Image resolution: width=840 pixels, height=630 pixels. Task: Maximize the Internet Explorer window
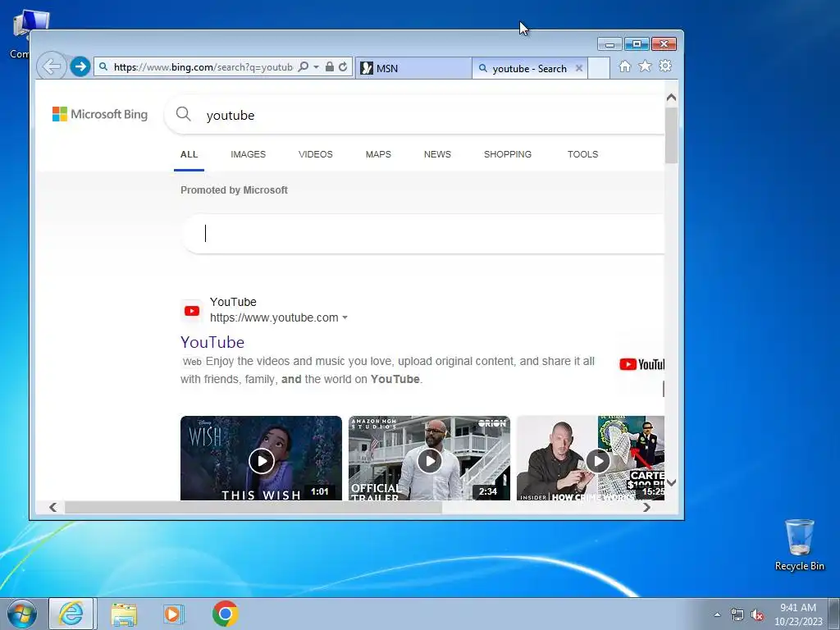(637, 44)
